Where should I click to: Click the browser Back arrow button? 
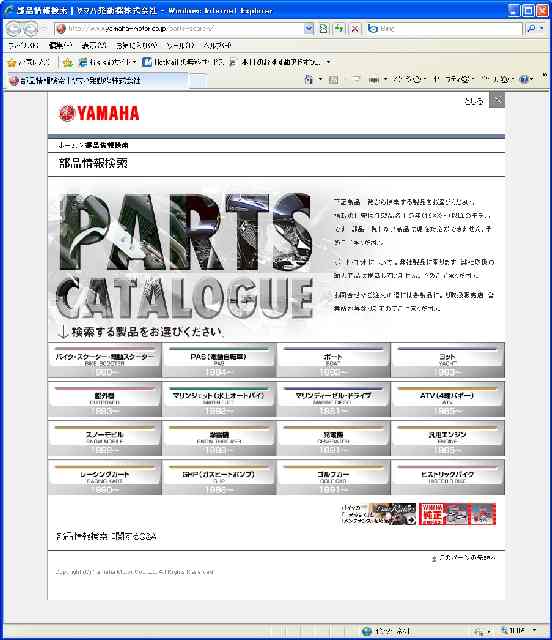pos(13,29)
